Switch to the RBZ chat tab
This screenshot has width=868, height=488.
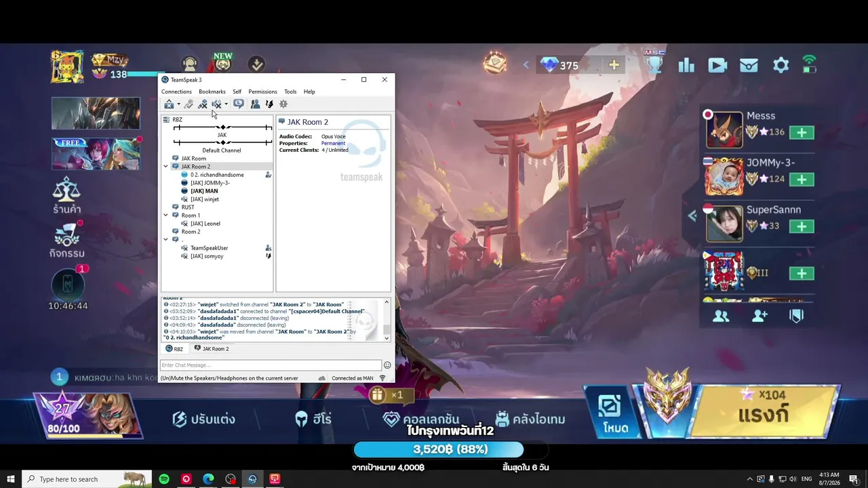point(174,349)
